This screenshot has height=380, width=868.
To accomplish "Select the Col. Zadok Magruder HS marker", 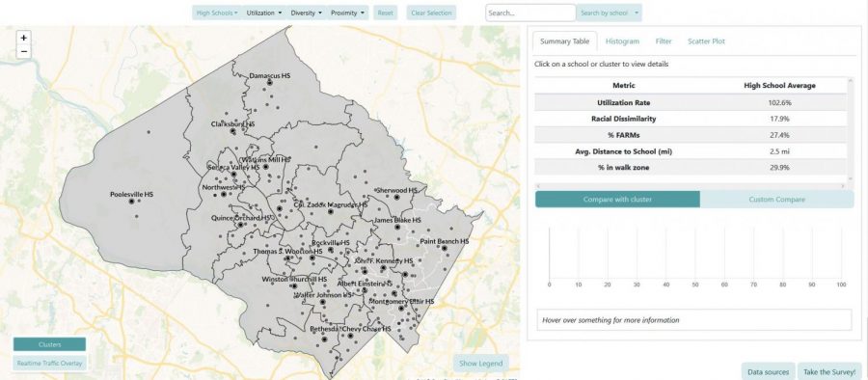I will 331,211.
